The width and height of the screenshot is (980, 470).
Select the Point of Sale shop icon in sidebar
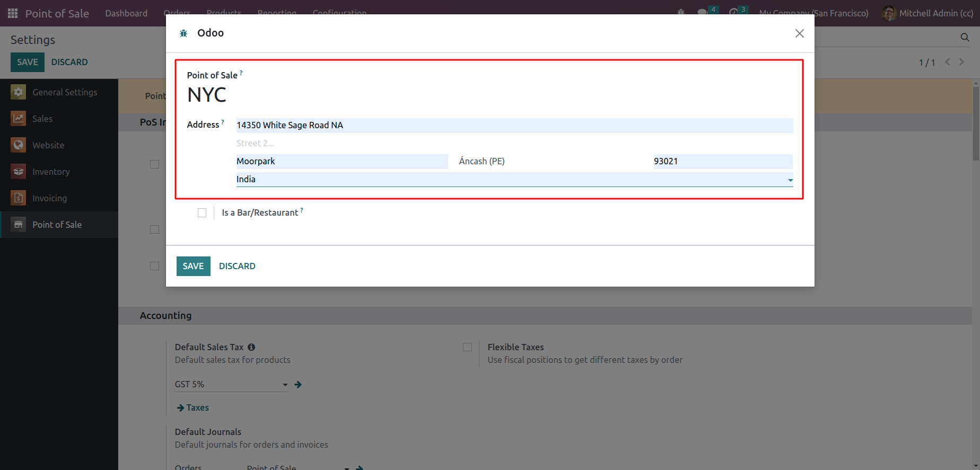19,225
